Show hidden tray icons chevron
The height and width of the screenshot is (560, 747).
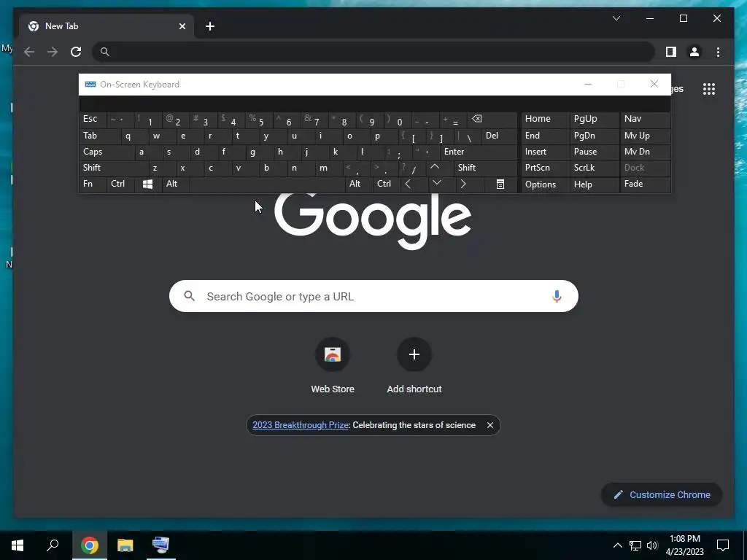[617, 545]
